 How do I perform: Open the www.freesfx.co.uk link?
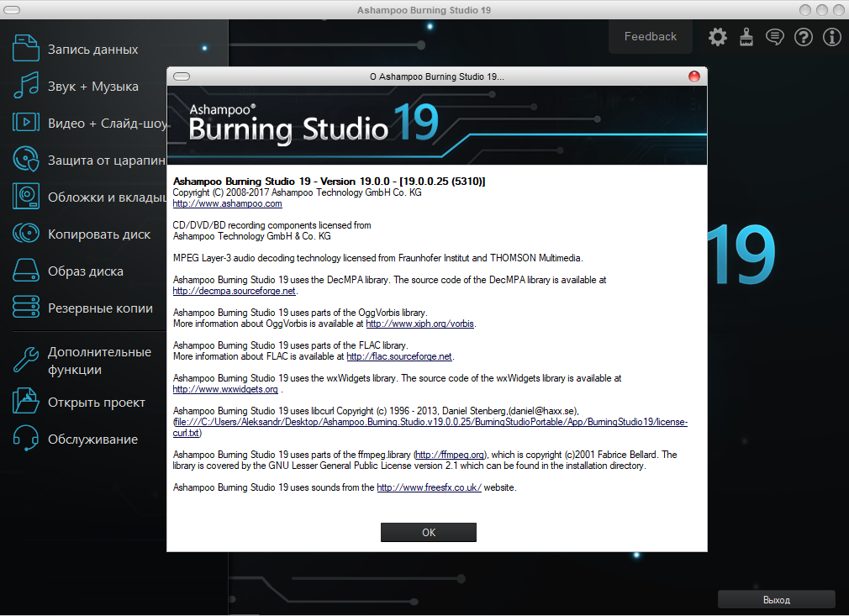point(429,487)
